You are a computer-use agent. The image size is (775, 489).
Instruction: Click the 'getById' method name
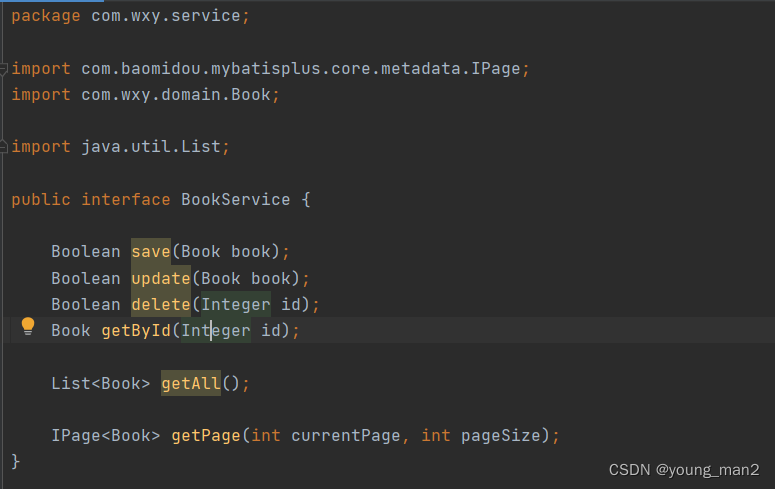coord(136,331)
